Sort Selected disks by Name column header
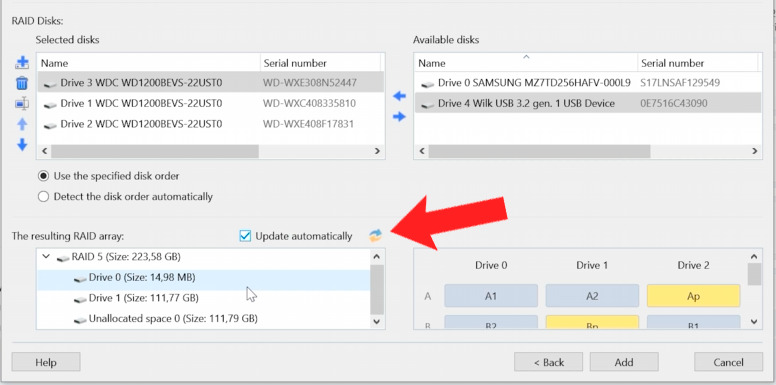Screen dimensions: 776x385 (x=148, y=63)
